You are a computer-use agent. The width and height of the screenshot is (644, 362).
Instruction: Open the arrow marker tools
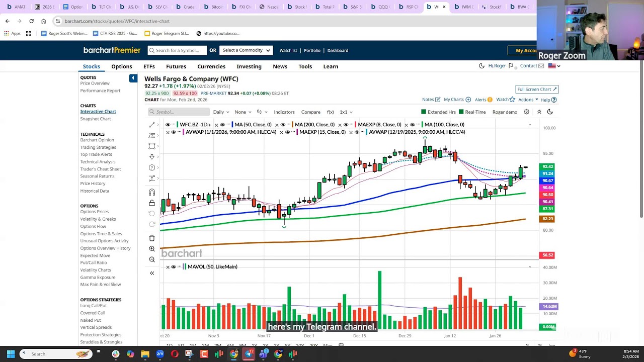point(152,157)
